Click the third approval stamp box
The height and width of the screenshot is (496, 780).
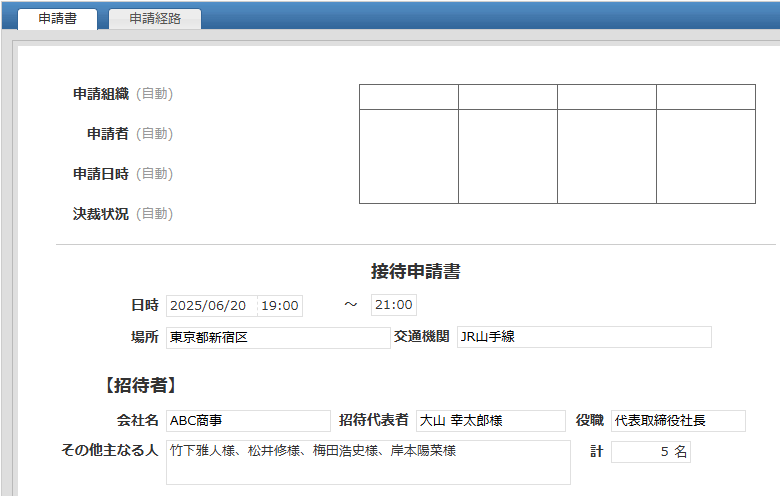[x=607, y=156]
